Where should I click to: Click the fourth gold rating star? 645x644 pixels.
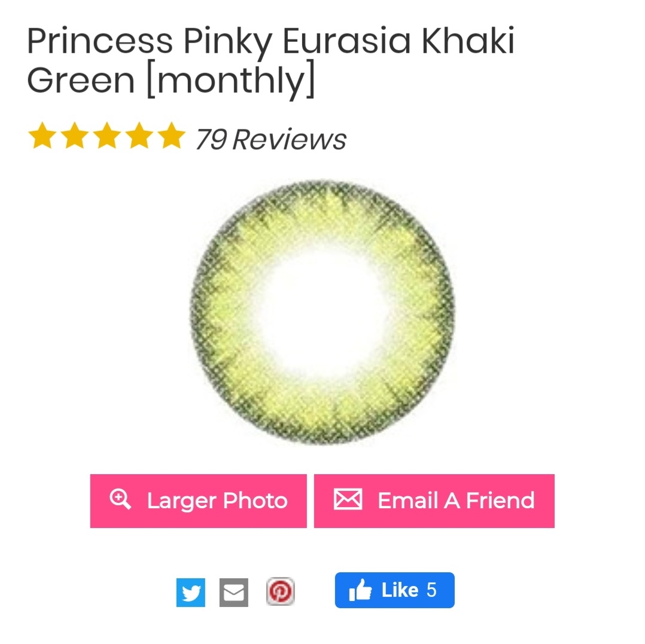click(x=139, y=135)
